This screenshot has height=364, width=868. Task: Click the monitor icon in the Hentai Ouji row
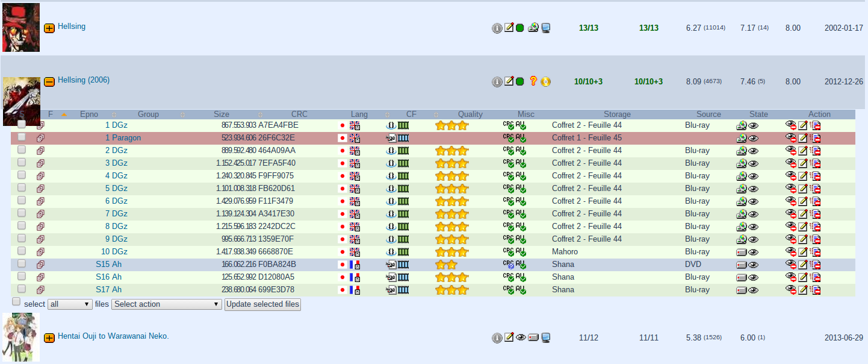pos(545,337)
